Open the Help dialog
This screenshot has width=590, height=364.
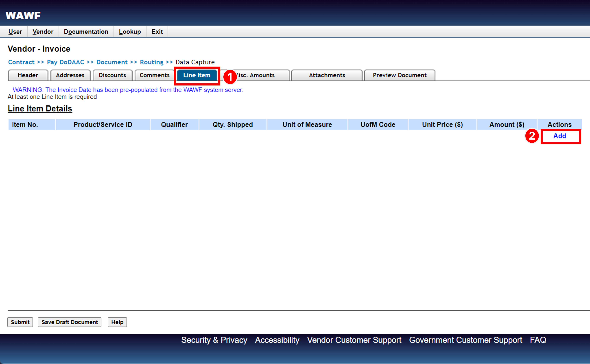[x=117, y=322]
